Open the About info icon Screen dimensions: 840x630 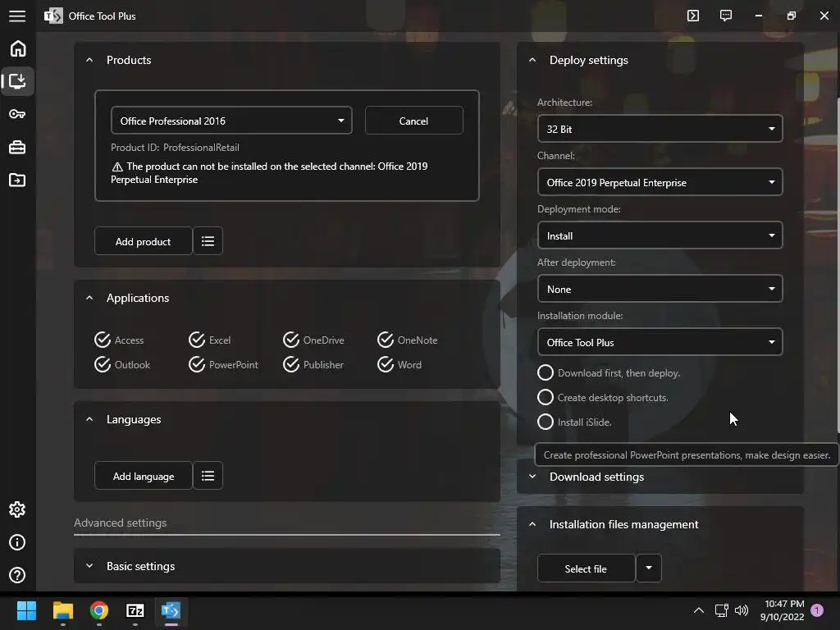coord(17,543)
